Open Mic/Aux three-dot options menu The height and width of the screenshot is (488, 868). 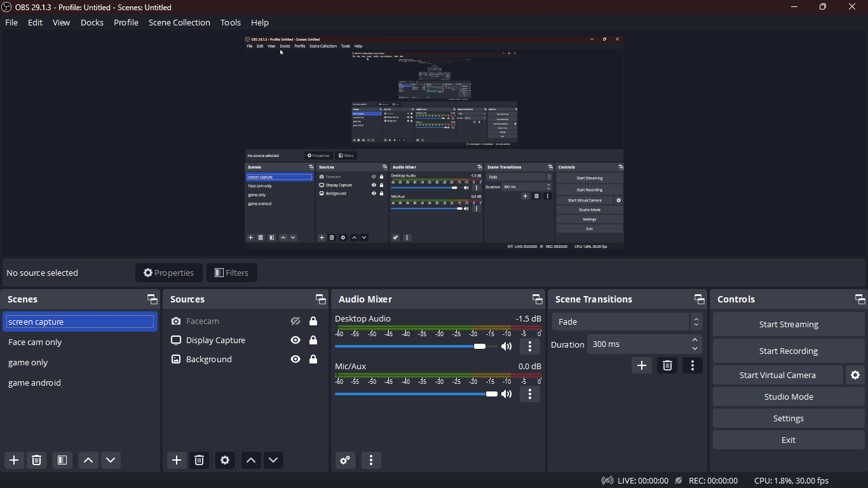coord(529,394)
